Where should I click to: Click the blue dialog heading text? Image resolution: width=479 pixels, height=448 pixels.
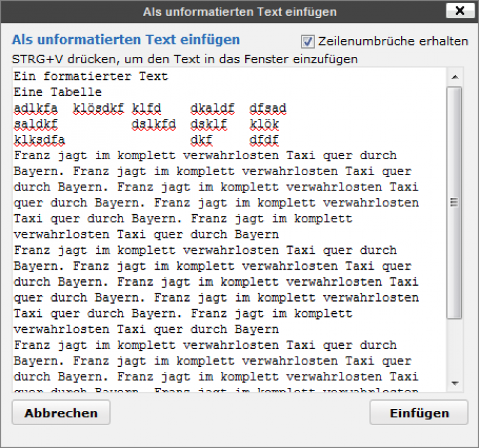click(126, 40)
